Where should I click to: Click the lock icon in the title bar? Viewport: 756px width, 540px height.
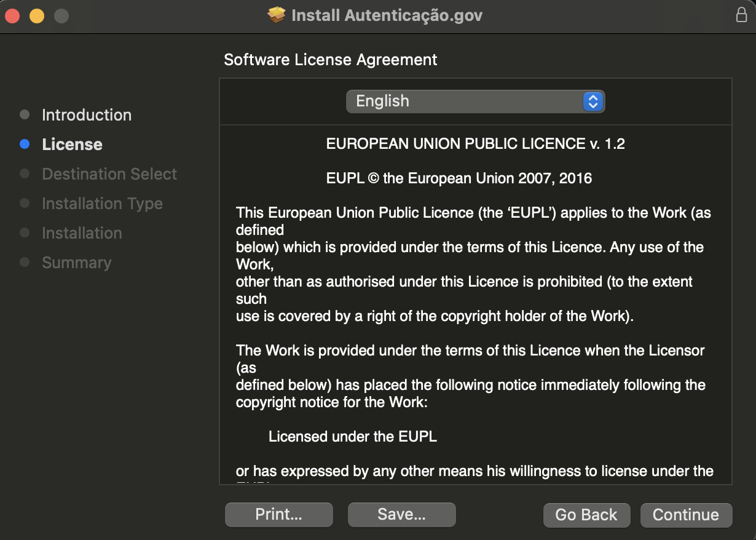point(741,15)
